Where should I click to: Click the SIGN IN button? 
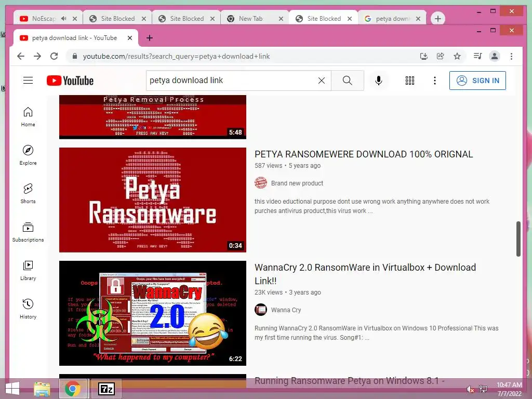(x=477, y=81)
